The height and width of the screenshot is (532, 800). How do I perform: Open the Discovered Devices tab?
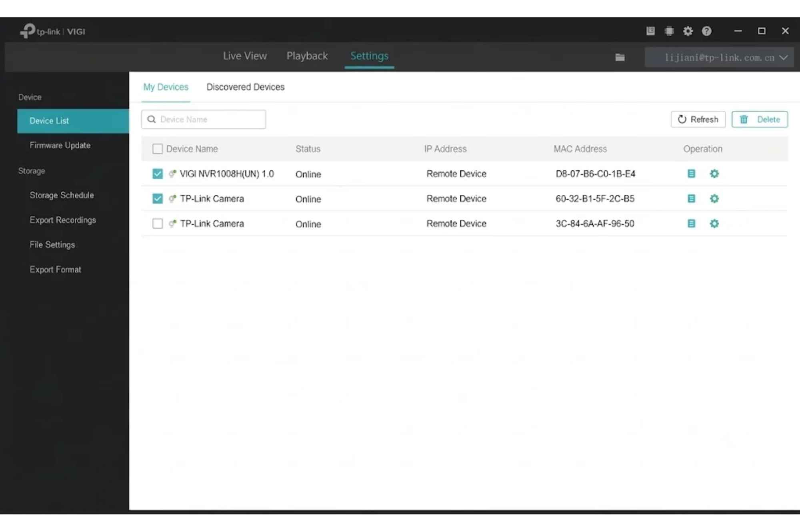(x=245, y=87)
